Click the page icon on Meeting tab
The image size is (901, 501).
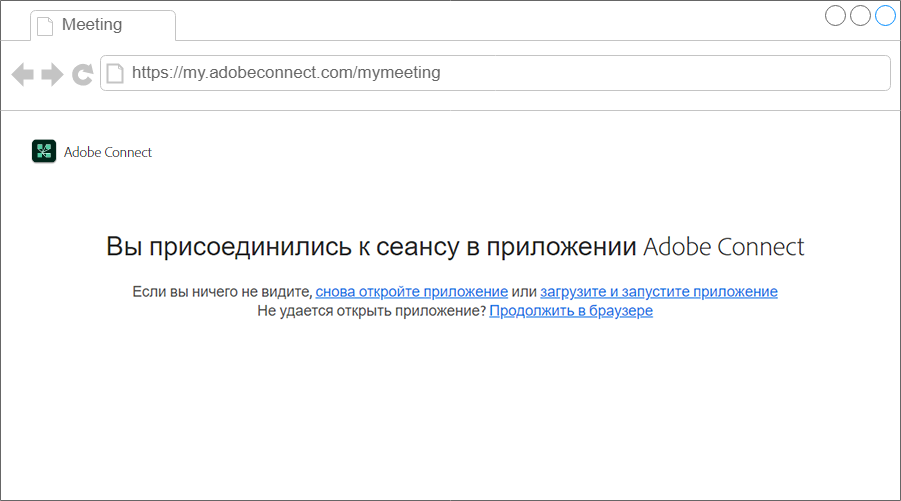(45, 26)
